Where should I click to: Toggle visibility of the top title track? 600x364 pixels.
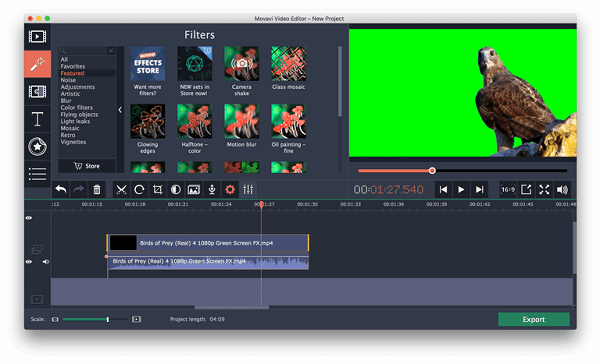coord(29,218)
